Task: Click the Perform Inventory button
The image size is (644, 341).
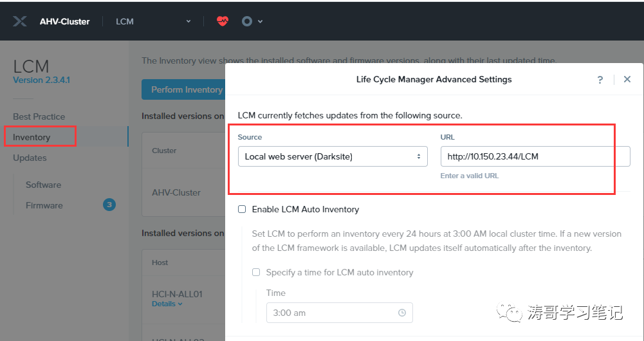Action: pos(183,89)
